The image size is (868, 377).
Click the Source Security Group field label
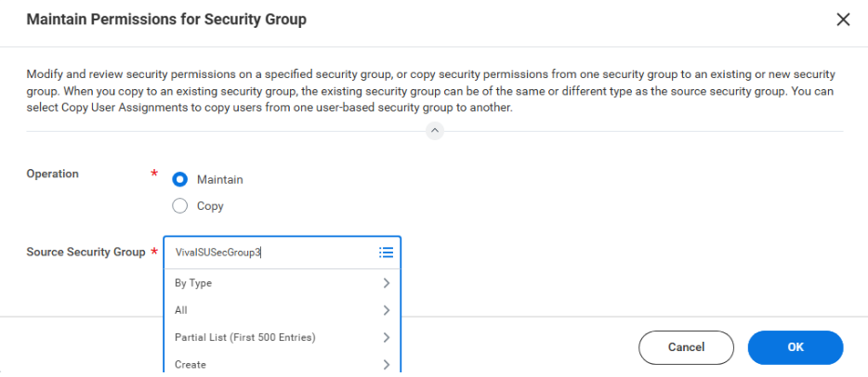coord(85,252)
